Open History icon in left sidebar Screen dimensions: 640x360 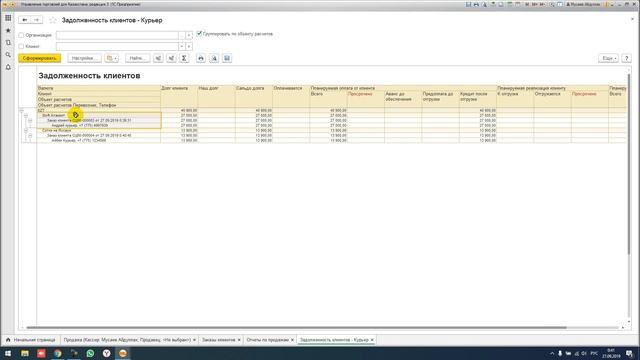[x=8, y=42]
